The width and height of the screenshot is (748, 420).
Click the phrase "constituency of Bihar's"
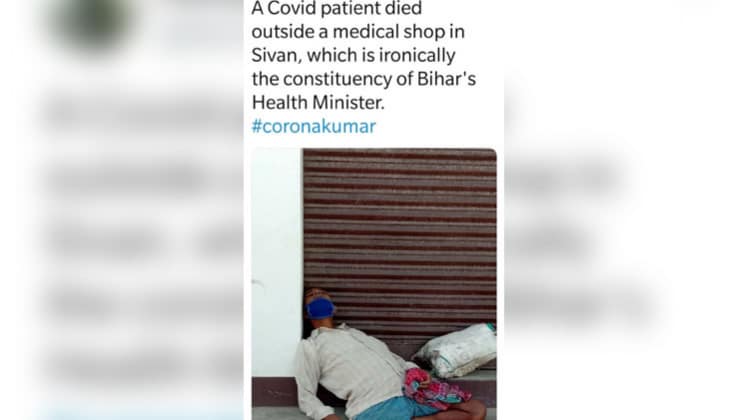[379, 79]
